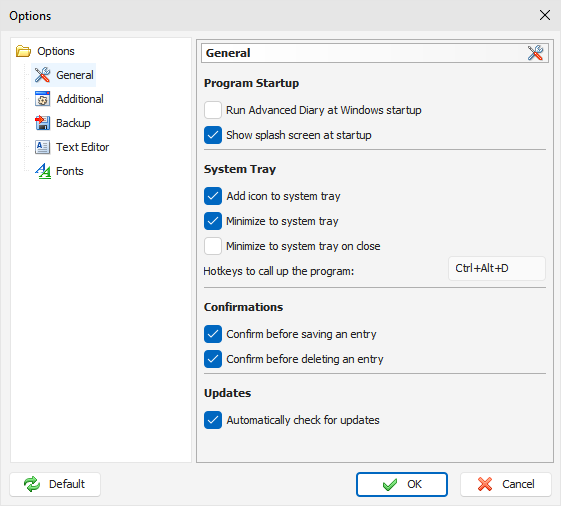
Task: Click the Text Editor document icon
Action: pyautogui.click(x=43, y=147)
